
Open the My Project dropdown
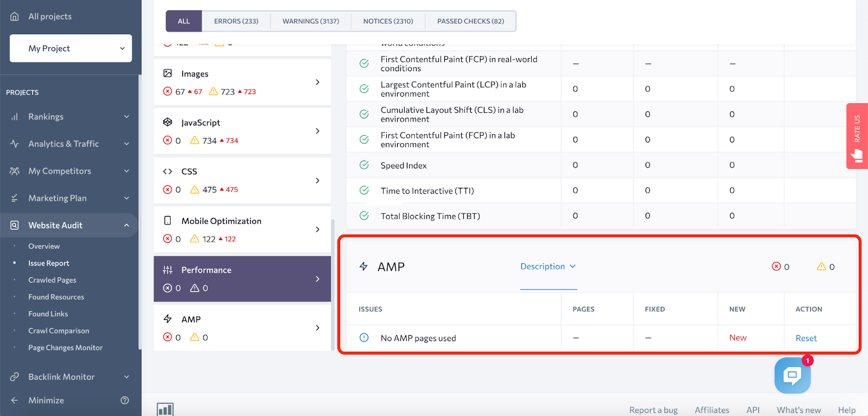[71, 48]
